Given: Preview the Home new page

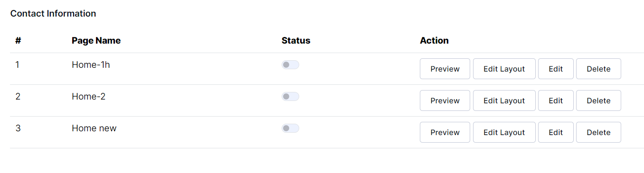Looking at the screenshot, I should coord(445,132).
